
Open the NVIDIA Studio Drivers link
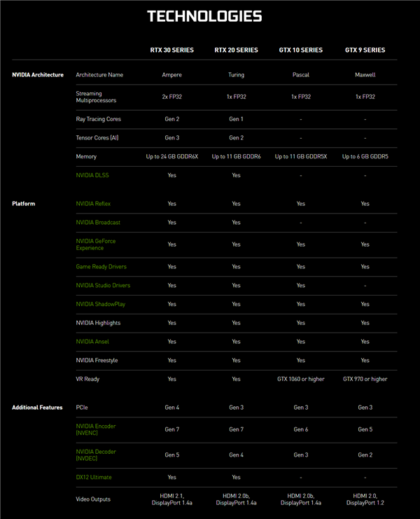click(103, 285)
